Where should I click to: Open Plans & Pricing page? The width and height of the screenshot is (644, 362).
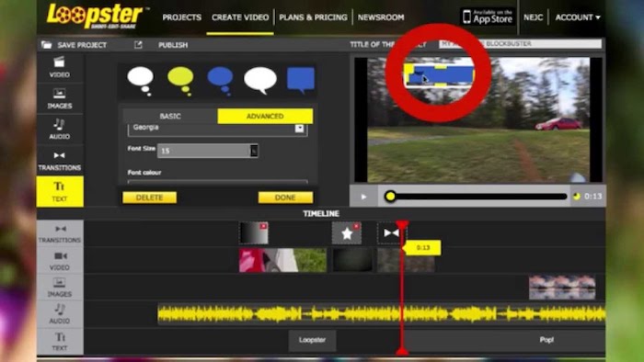[x=313, y=17]
